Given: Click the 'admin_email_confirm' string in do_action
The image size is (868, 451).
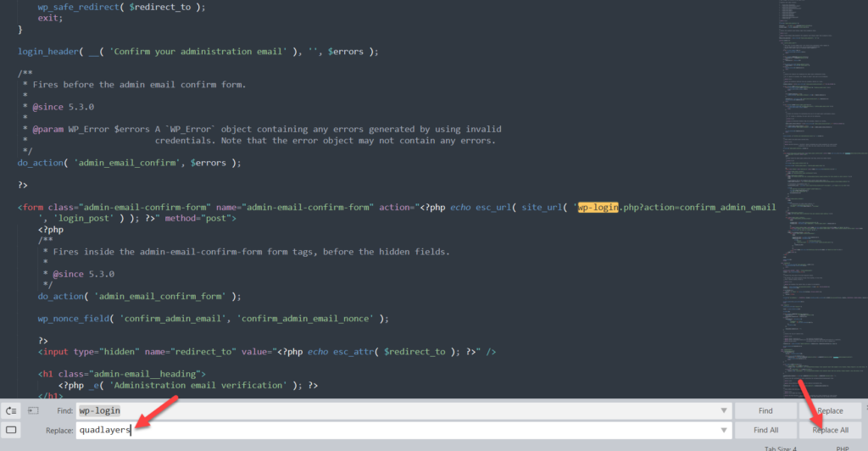Looking at the screenshot, I should [128, 163].
